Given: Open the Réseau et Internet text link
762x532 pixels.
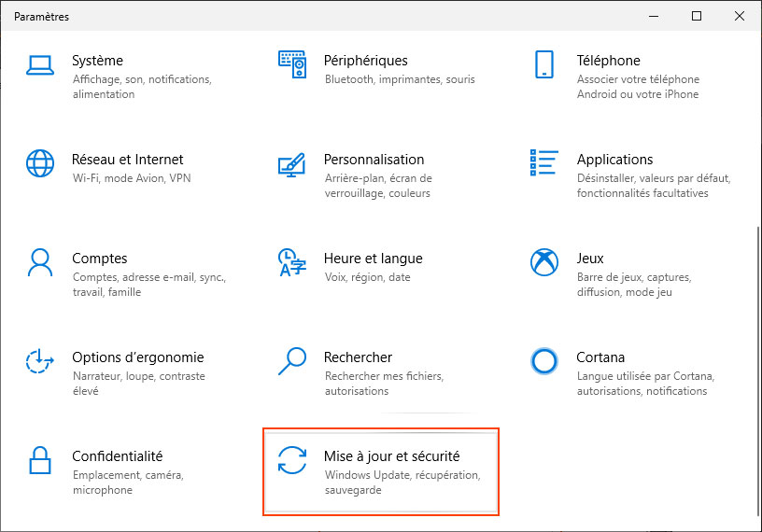Looking at the screenshot, I should click(x=127, y=160).
